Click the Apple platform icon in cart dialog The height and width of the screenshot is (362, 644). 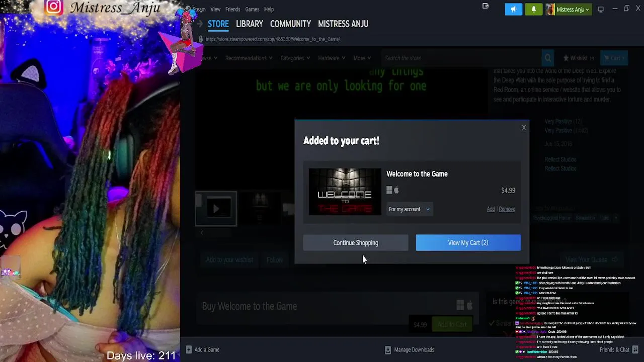pyautogui.click(x=396, y=190)
